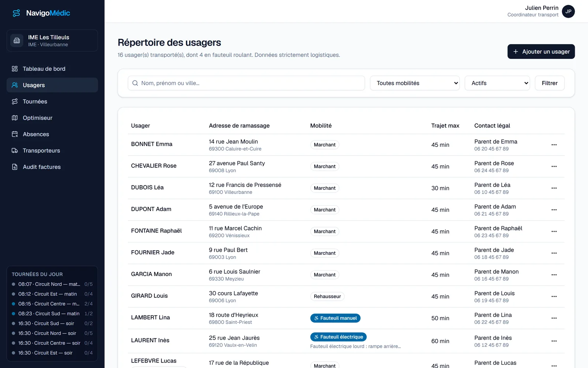Click the Rehausseur badge for GIRARD Louis
588x368 pixels.
327,297
